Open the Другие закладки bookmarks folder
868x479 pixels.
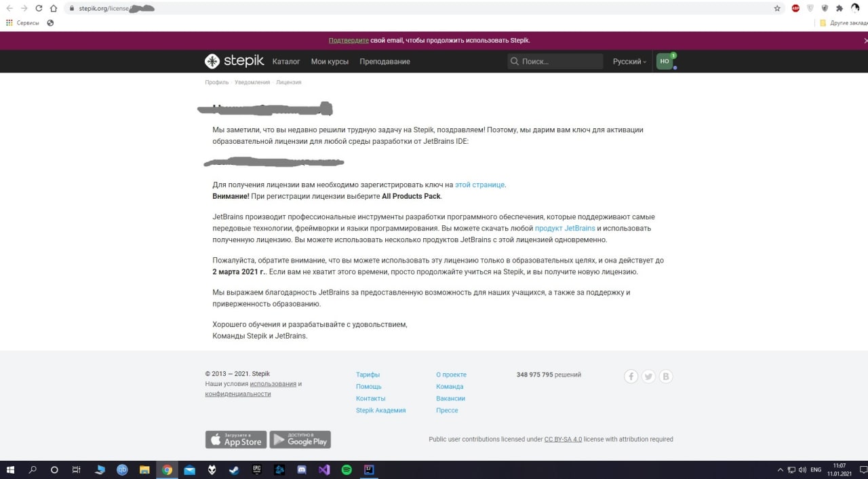[x=844, y=22]
